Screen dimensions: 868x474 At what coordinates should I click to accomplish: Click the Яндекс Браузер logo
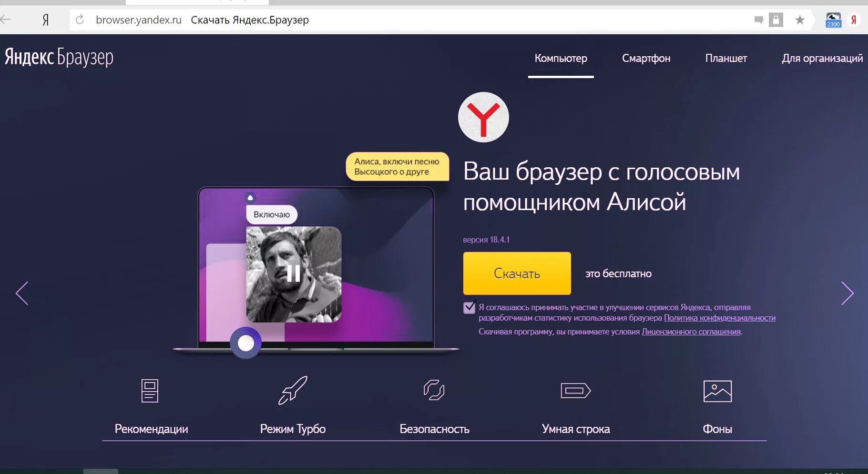click(59, 57)
